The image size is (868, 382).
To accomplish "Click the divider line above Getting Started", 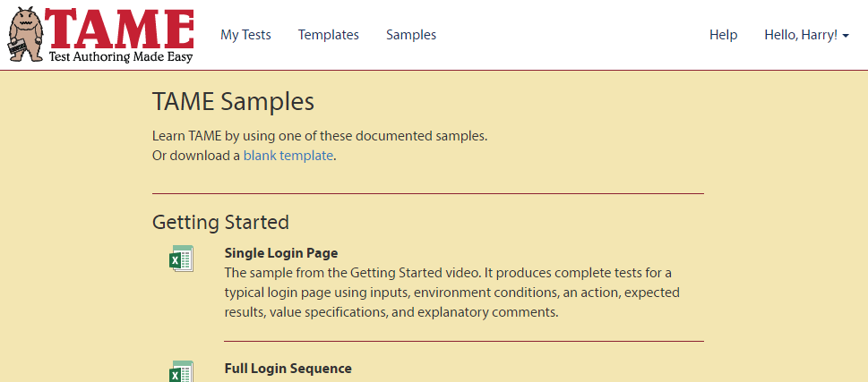I will tap(428, 193).
